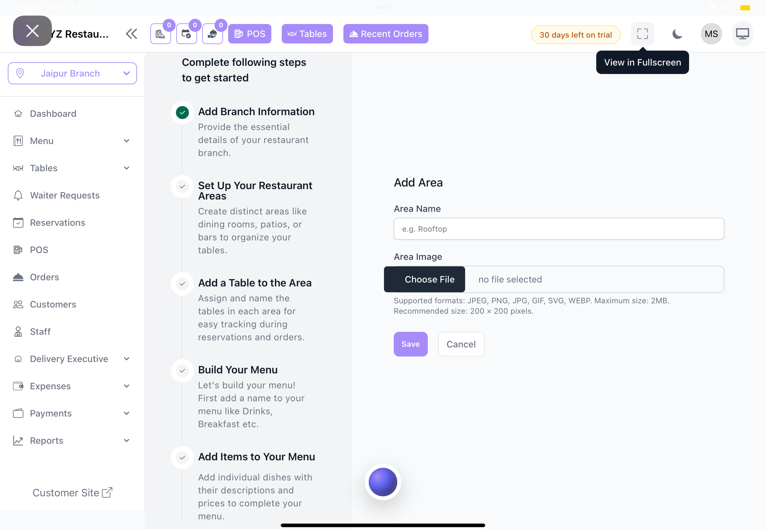Viewport: 766px width, 532px height.
Task: Open the MS profile avatar
Action: [711, 34]
